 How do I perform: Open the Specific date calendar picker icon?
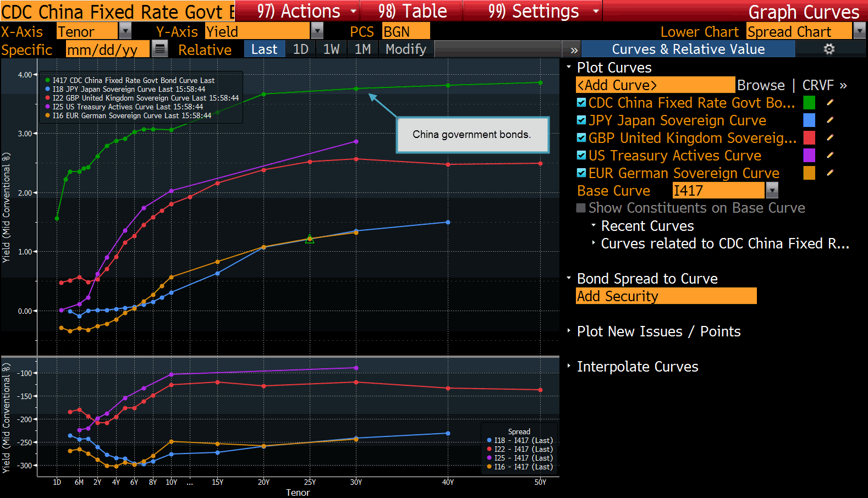(160, 49)
